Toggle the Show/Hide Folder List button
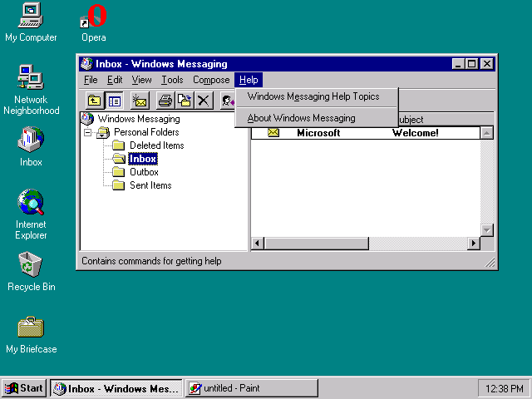Screen dimensions: 532x399 (x=115, y=101)
